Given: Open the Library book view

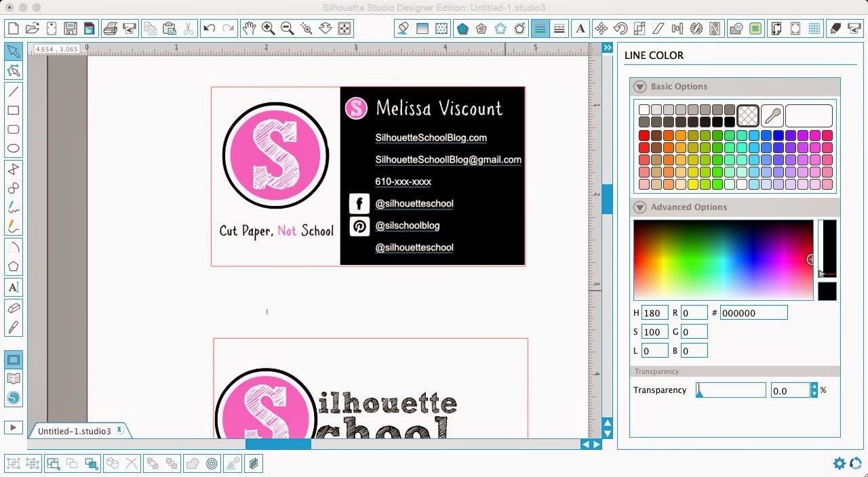Looking at the screenshot, I should tap(14, 379).
